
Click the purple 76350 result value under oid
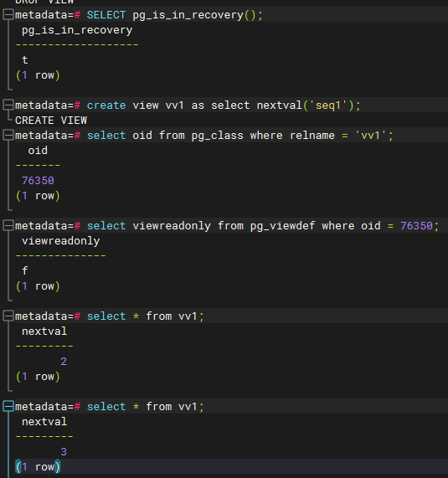pos(38,181)
